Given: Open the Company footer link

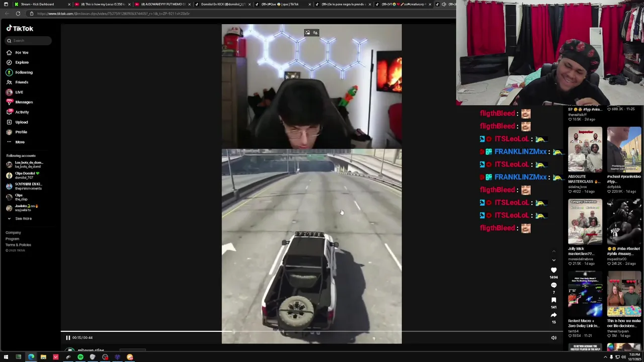Looking at the screenshot, I should tap(13, 233).
